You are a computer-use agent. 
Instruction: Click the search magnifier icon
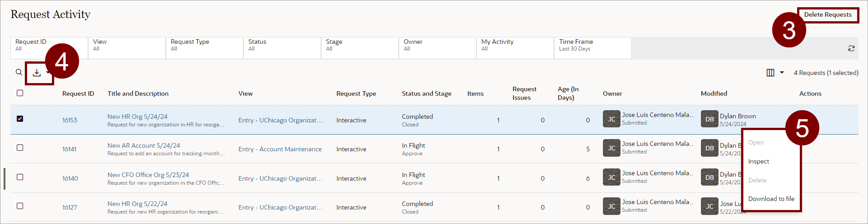tap(19, 72)
